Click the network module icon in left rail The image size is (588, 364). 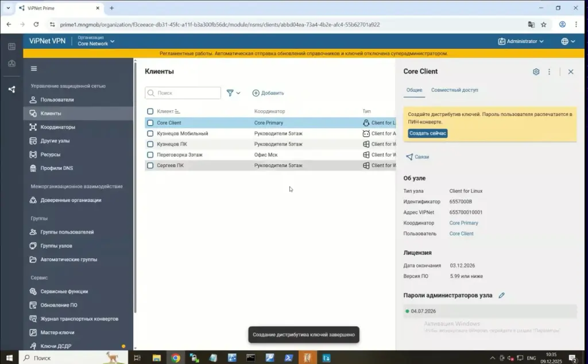click(11, 89)
